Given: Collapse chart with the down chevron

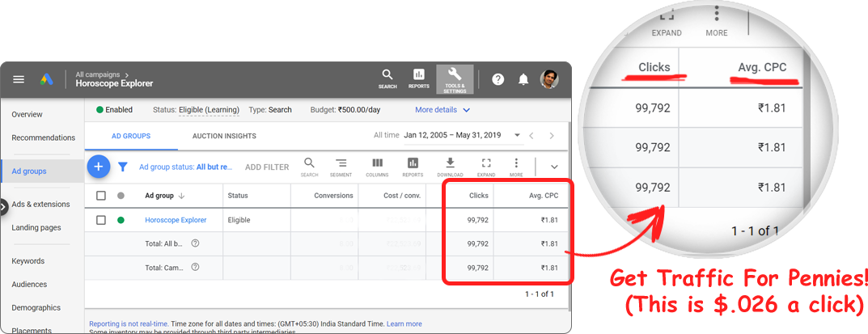Looking at the screenshot, I should 554,167.
